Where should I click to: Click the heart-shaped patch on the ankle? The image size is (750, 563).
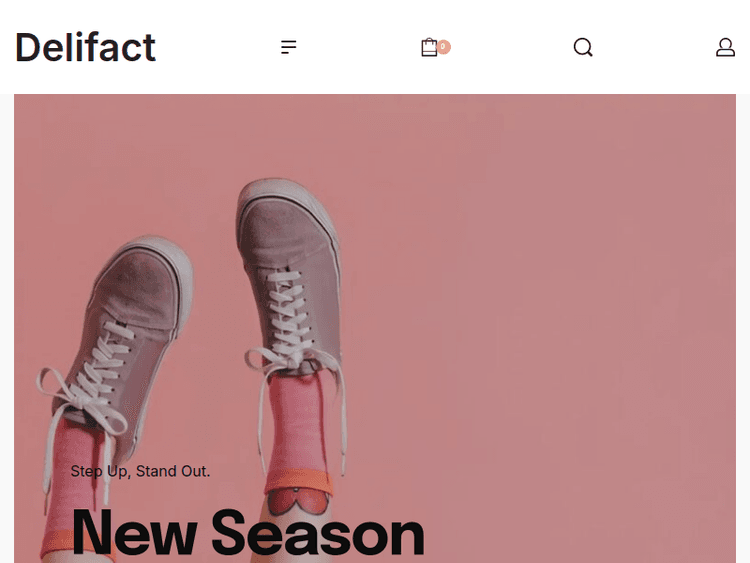(298, 501)
